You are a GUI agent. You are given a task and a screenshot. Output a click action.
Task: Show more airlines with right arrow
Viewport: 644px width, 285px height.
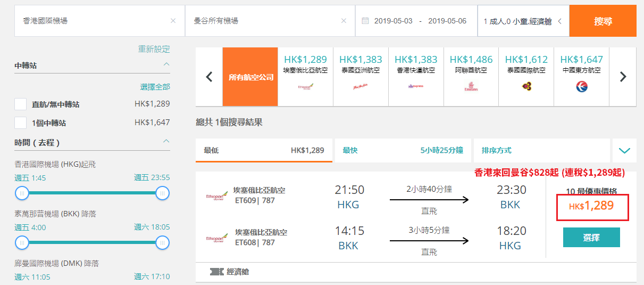(x=623, y=77)
